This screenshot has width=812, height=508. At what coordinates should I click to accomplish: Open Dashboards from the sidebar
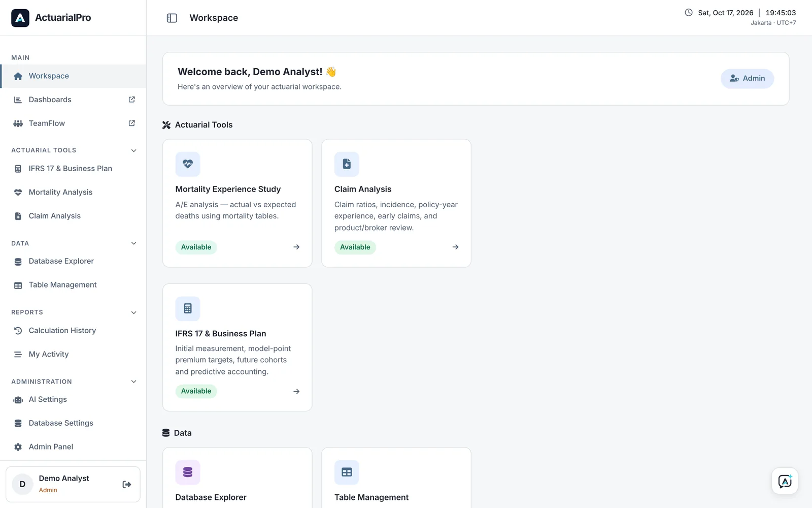[x=73, y=100]
